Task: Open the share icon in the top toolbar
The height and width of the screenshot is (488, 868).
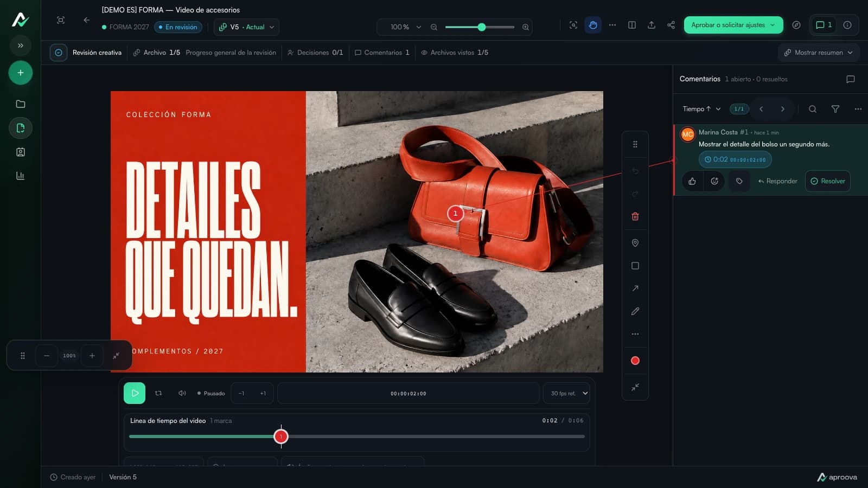Action: 671,25
